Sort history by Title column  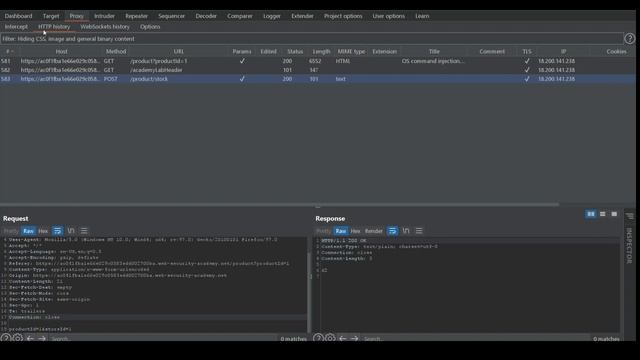pyautogui.click(x=434, y=51)
